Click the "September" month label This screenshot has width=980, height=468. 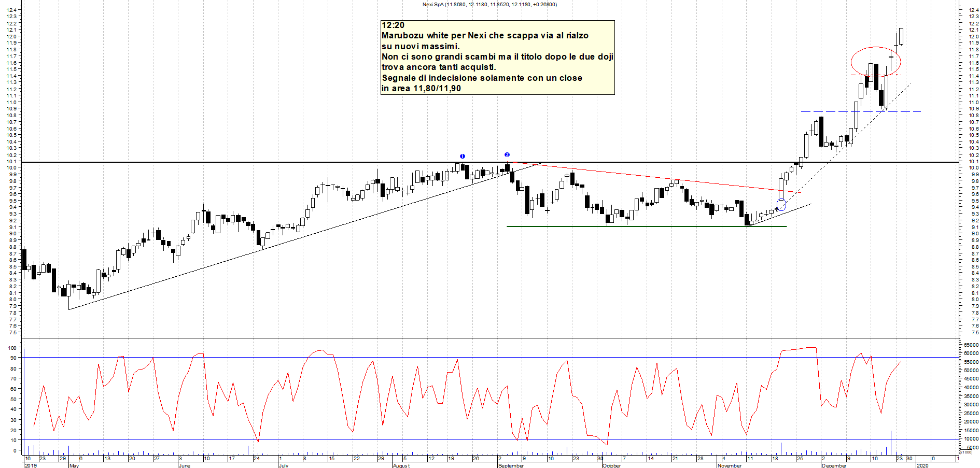(511, 465)
